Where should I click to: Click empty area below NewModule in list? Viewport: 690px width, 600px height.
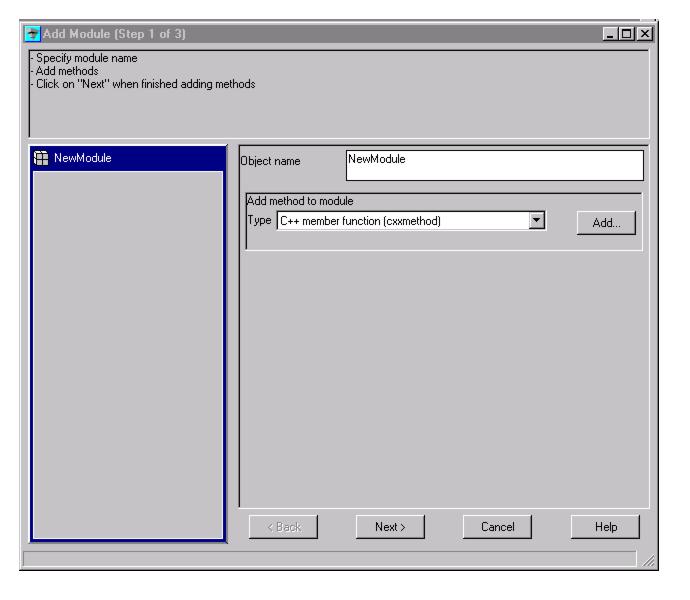(128, 350)
